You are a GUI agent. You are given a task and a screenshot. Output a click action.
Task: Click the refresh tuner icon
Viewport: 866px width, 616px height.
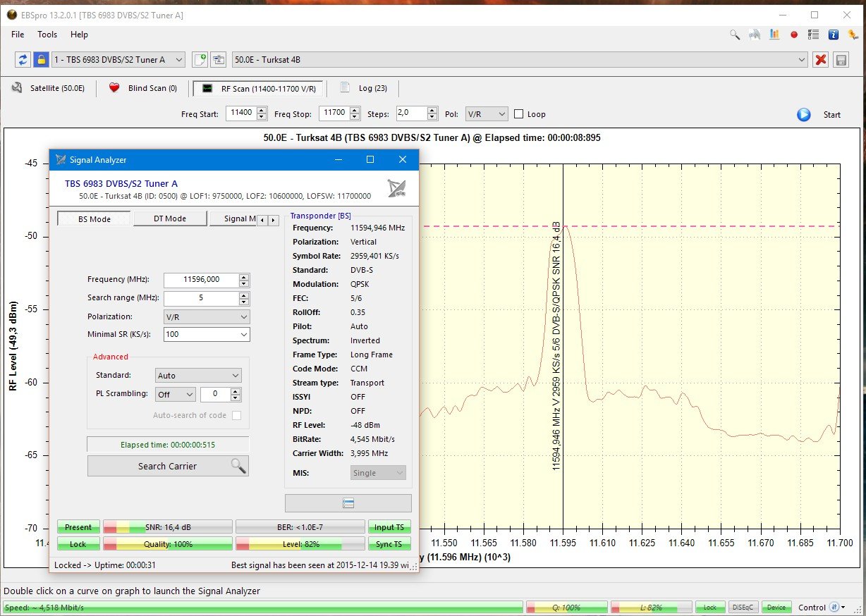[x=23, y=60]
